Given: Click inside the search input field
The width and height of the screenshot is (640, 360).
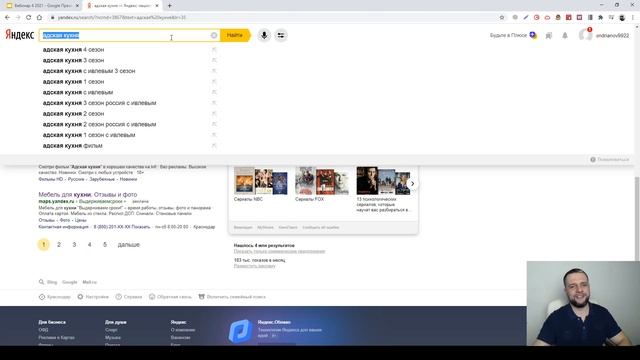Looking at the screenshot, I should point(127,36).
